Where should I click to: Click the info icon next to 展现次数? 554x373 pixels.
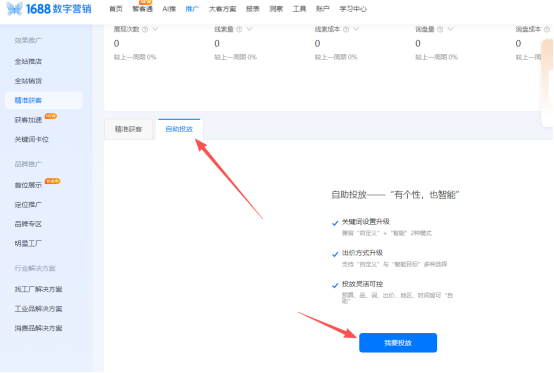tap(145, 29)
